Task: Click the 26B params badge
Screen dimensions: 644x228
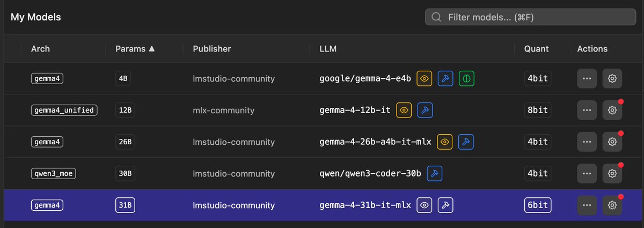Action: point(126,142)
